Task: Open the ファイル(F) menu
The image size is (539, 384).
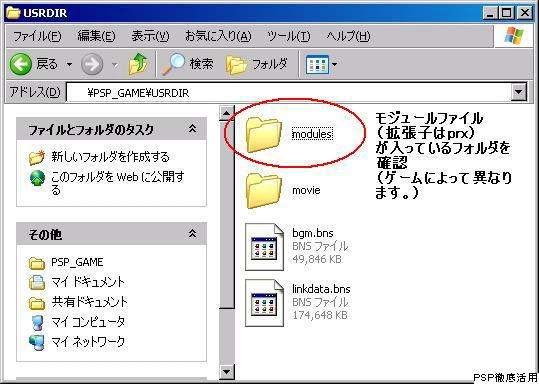Action: [37, 36]
